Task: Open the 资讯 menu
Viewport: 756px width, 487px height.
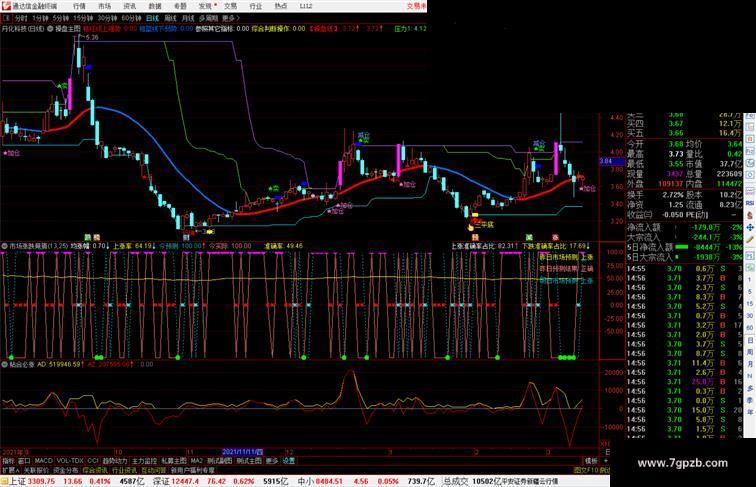Action: 129,6
